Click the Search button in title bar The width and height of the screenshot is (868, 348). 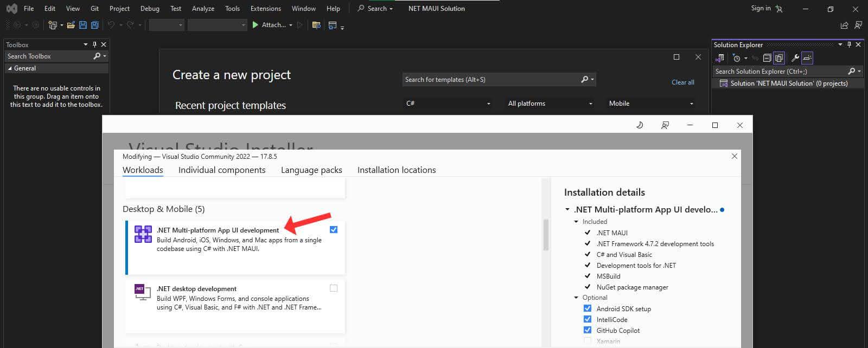375,9
